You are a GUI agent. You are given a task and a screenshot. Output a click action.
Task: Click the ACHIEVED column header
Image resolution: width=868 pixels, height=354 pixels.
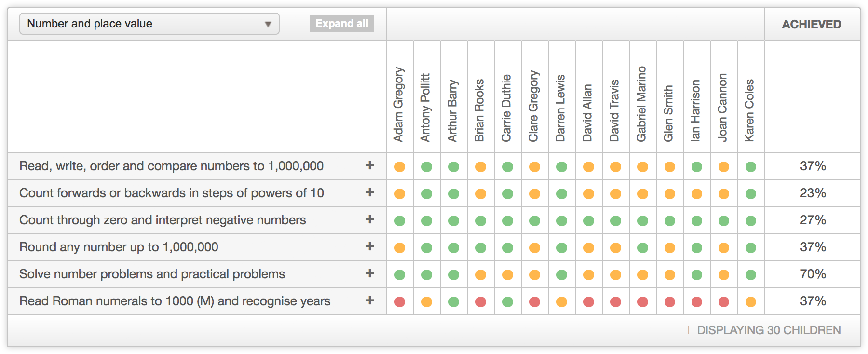pos(812,24)
